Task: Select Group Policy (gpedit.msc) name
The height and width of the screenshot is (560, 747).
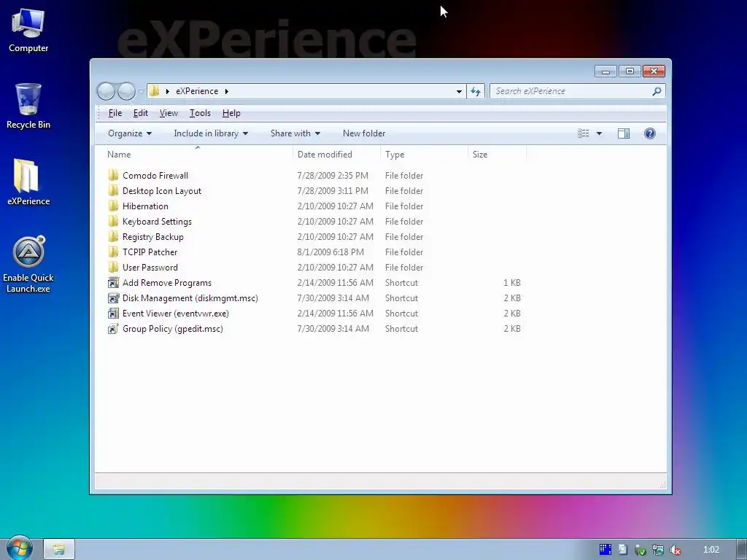Action: point(172,329)
